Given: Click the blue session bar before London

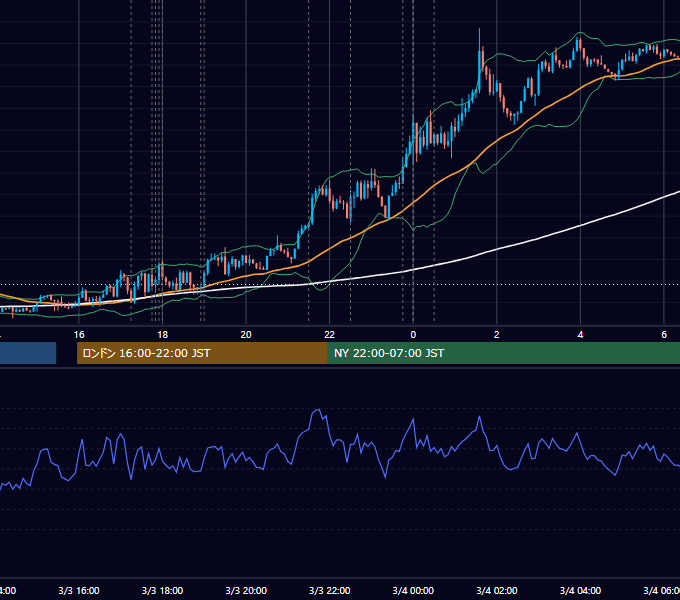Looking at the screenshot, I should 28,353.
